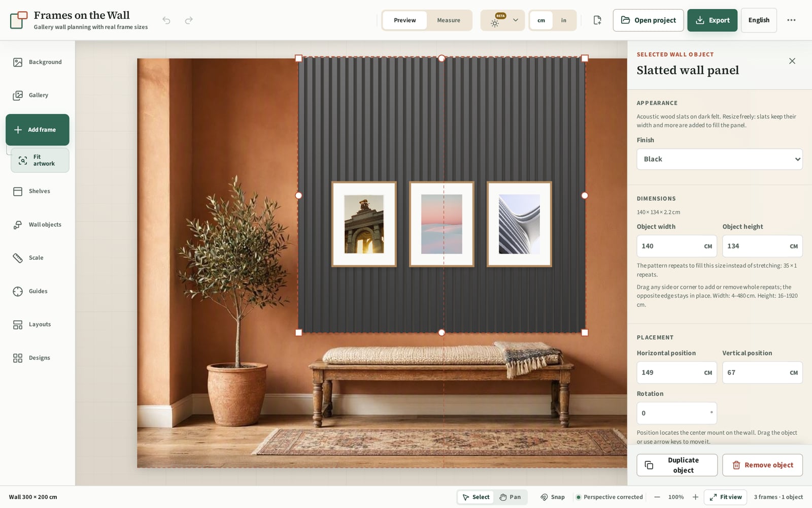Zoom out with the minus icon
This screenshot has height=508, width=812.
tap(657, 497)
